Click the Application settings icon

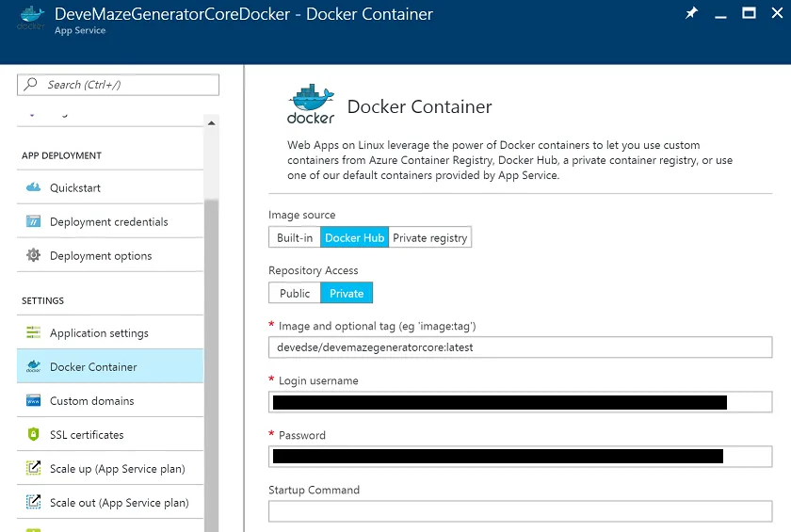pos(34,332)
